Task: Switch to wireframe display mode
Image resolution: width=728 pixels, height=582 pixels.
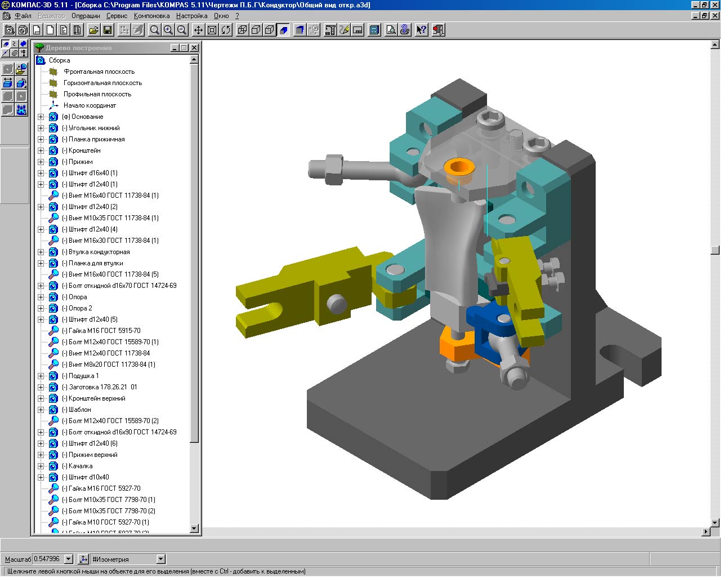Action: [x=243, y=30]
